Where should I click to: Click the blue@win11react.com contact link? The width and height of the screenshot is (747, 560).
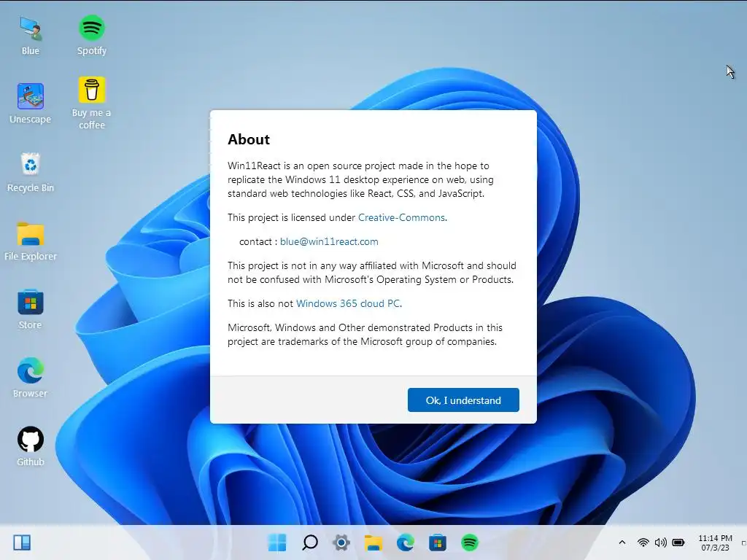pos(329,241)
